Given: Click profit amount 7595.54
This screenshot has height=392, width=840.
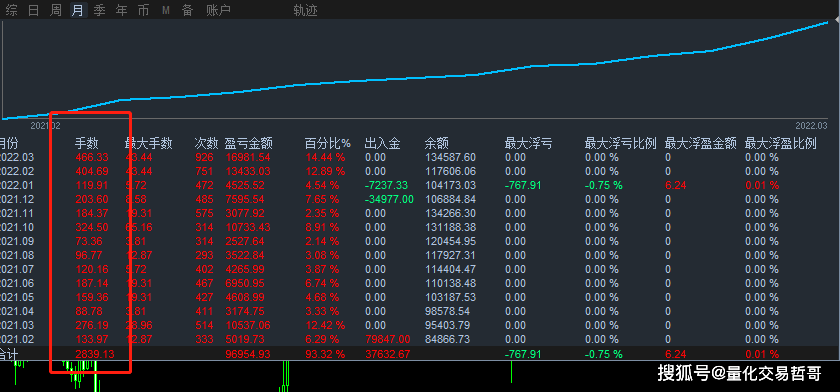Looking at the screenshot, I should coord(245,199).
